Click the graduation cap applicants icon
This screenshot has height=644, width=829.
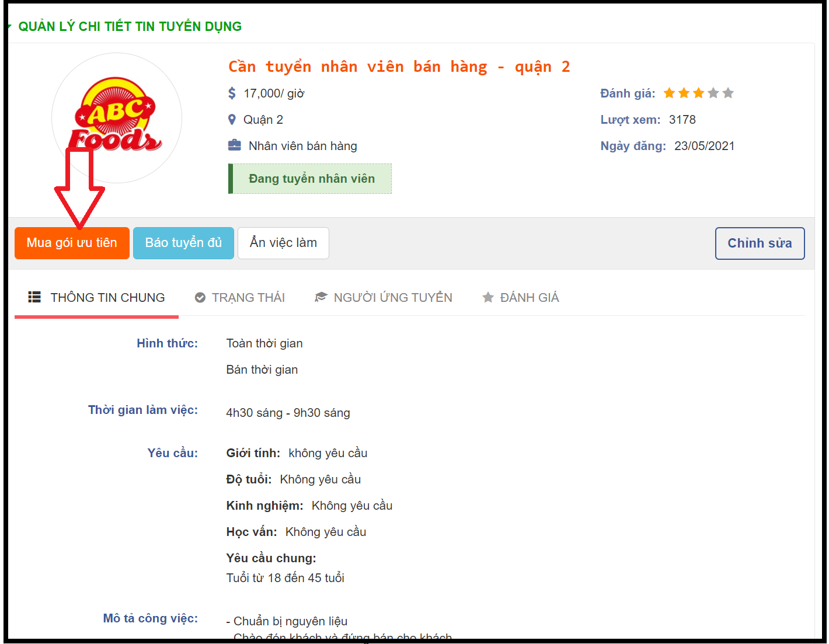(321, 297)
